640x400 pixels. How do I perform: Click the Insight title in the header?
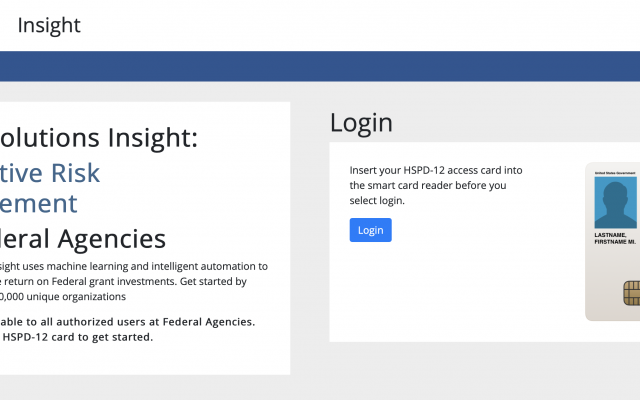(x=49, y=25)
